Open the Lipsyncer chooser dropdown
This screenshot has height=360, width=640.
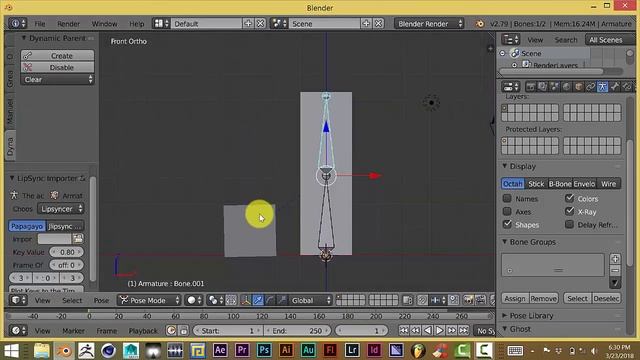point(61,209)
